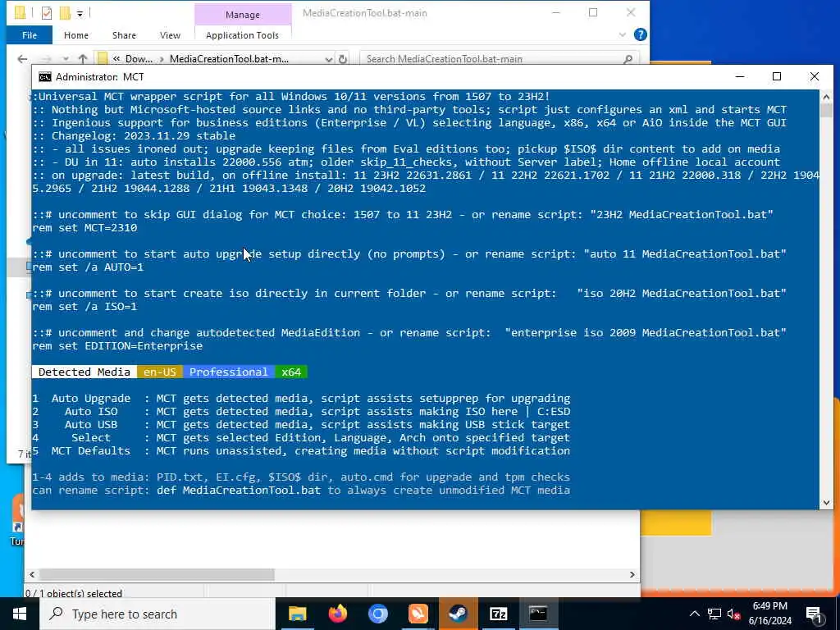
Task: Open the orange app taskbar icon
Action: [418, 614]
